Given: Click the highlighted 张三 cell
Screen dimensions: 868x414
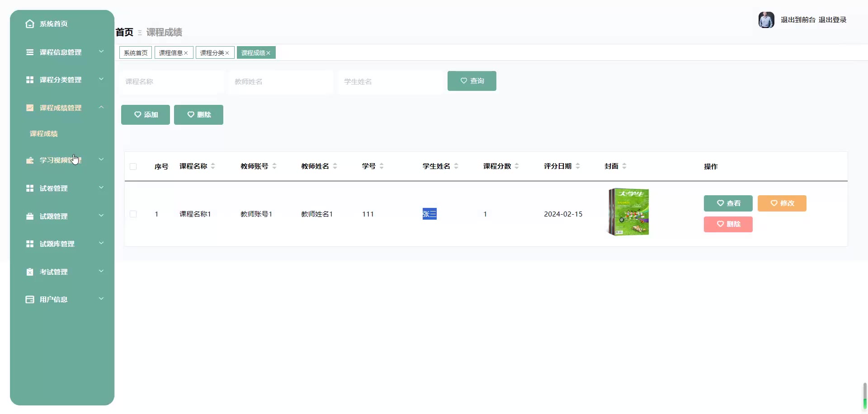Looking at the screenshot, I should point(429,214).
